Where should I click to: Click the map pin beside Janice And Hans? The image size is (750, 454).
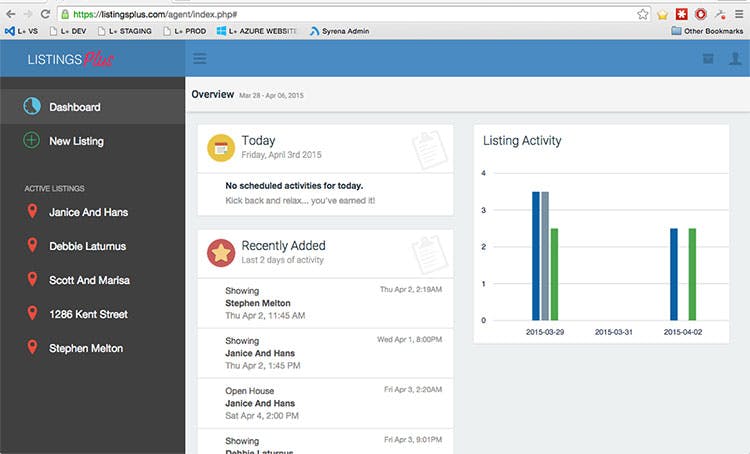pos(32,211)
